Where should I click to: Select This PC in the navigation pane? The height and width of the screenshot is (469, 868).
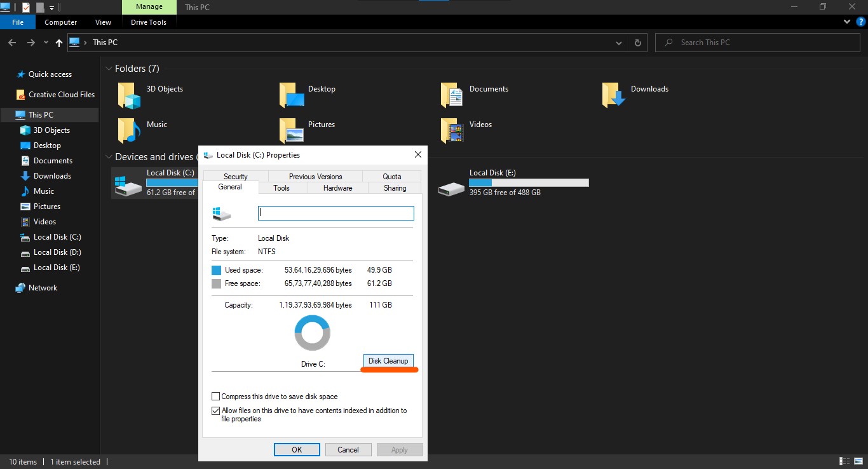point(50,115)
